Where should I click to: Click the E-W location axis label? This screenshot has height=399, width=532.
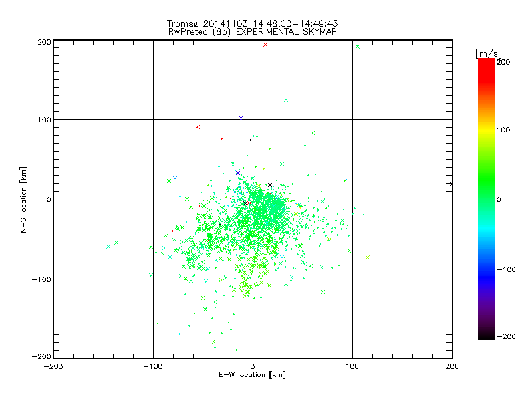tap(252, 375)
